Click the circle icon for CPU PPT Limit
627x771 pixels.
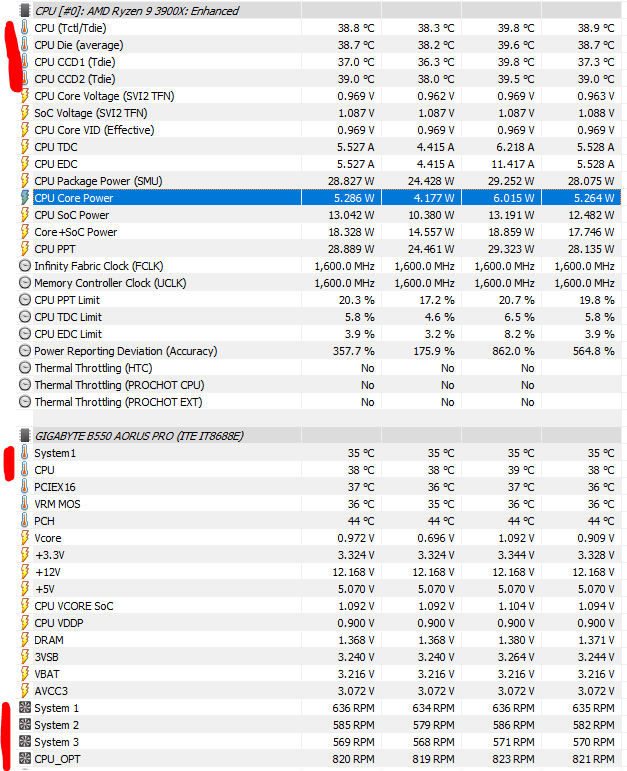(x=25, y=300)
